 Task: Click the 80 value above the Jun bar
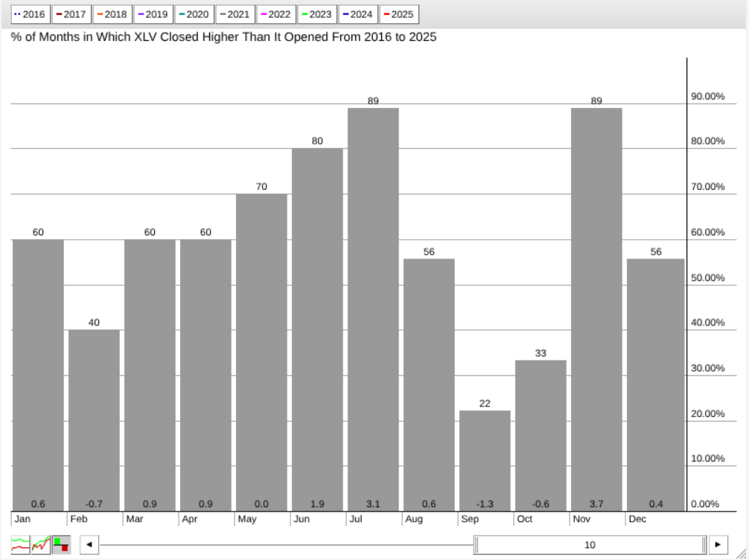318,141
